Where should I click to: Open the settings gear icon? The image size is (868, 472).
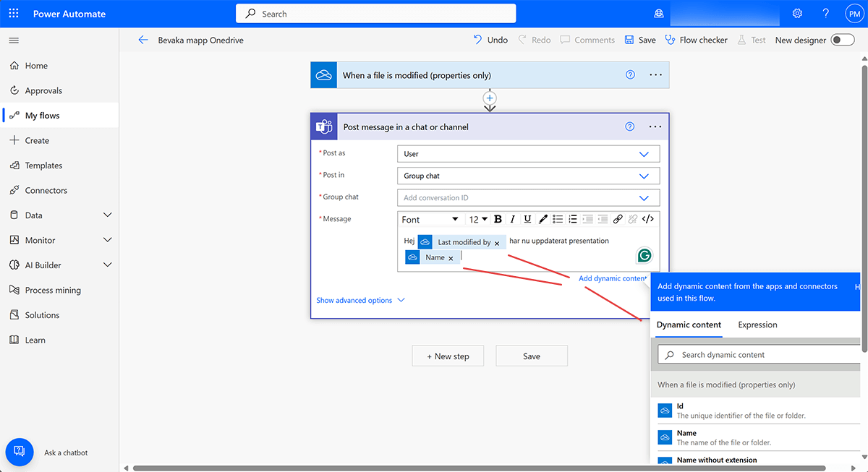797,14
